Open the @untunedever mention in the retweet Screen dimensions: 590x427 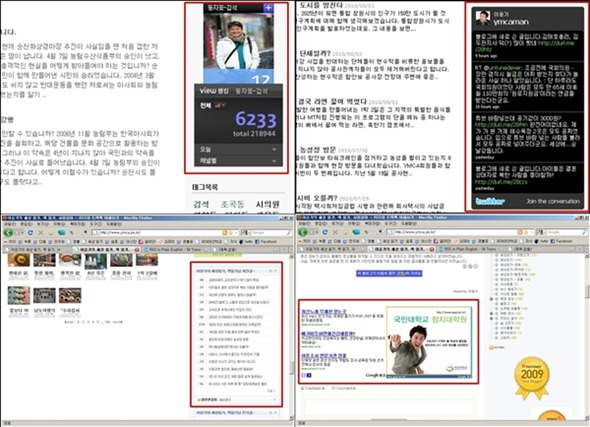tap(502, 67)
